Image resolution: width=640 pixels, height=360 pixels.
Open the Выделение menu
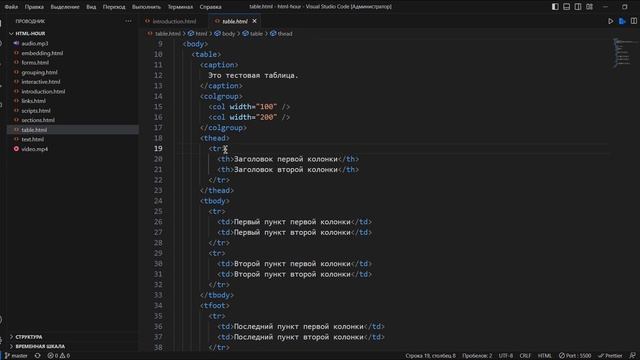(x=65, y=7)
